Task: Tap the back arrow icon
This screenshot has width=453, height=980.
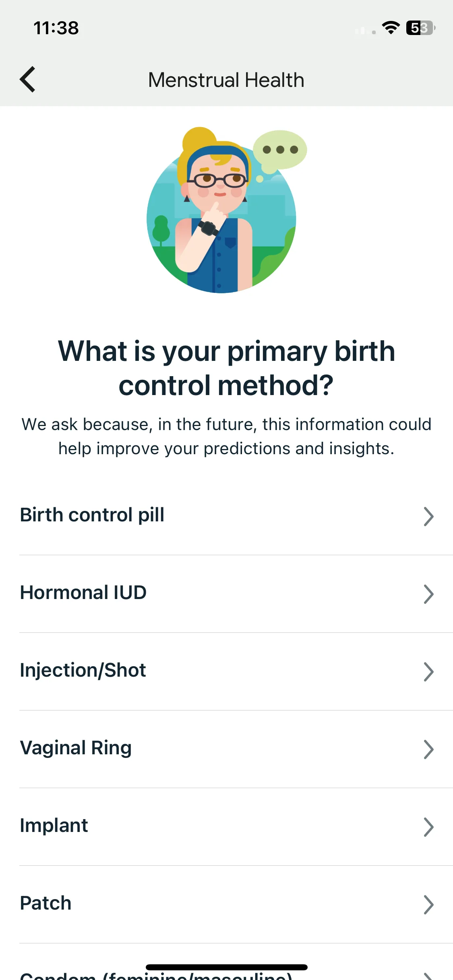Action: coord(27,79)
